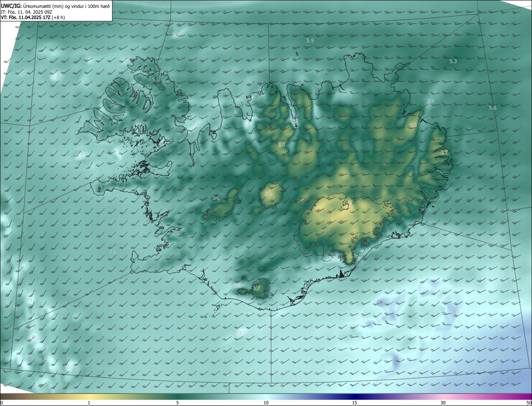
Task: Click the map title "Úrkomumætti (mm) og vindur í 100m hæð"
Action: (66, 5)
